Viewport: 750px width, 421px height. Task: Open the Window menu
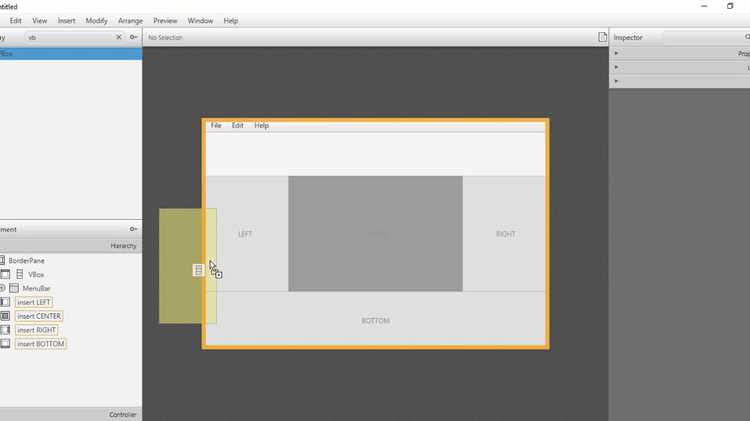200,21
